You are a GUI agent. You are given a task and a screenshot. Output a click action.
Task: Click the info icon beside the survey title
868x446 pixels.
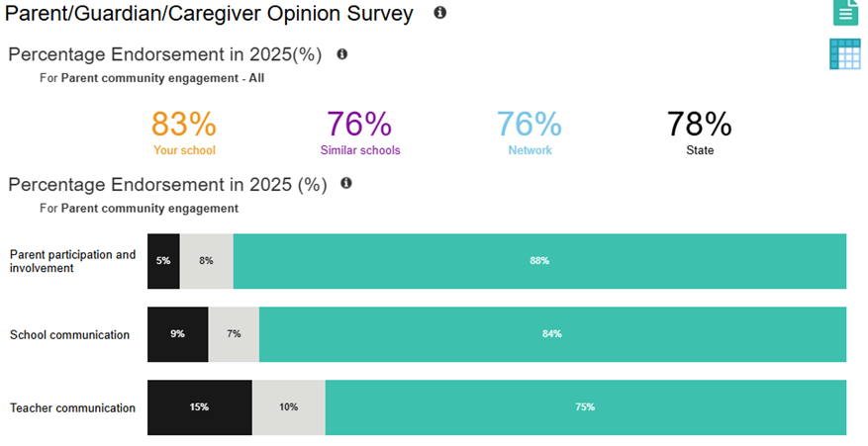point(439,13)
